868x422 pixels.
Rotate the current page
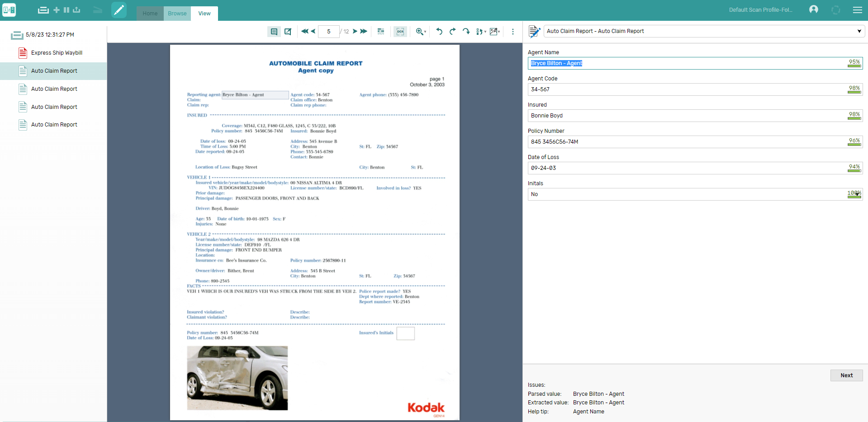point(466,32)
